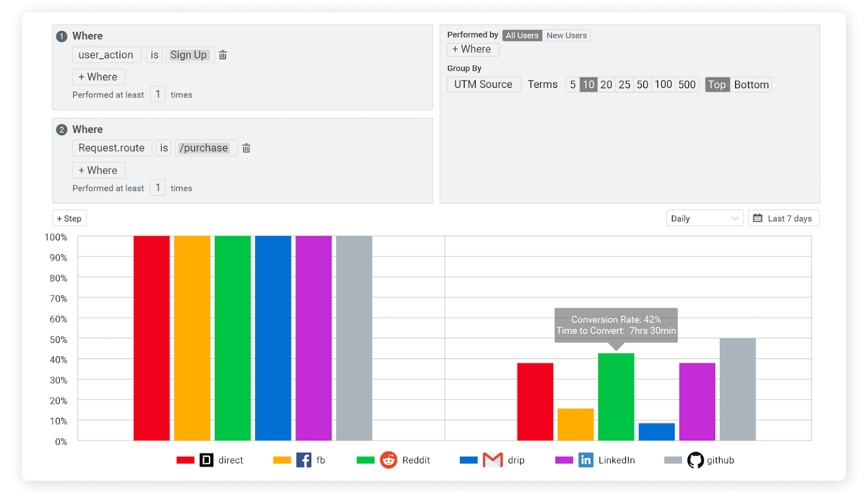Open the UTM Source group-by selector
The height and width of the screenshot is (492, 868).
click(x=483, y=85)
